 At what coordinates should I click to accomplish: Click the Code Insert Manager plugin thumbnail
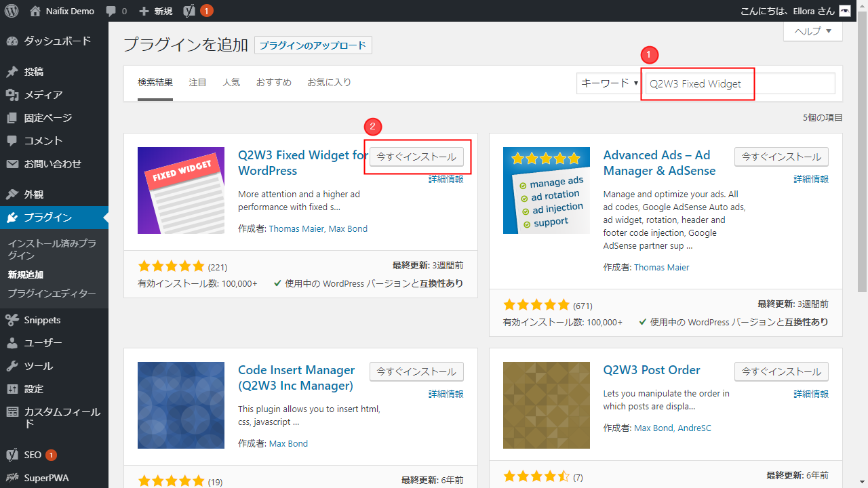[181, 405]
